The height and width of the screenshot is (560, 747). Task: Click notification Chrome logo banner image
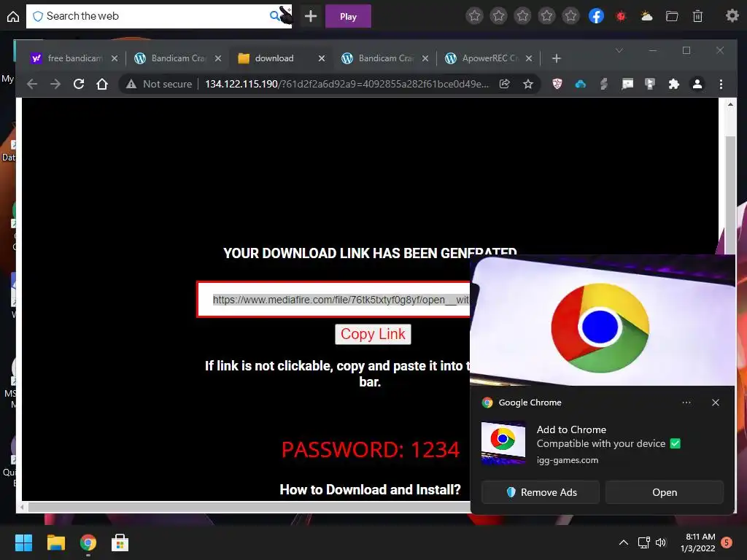coord(602,321)
